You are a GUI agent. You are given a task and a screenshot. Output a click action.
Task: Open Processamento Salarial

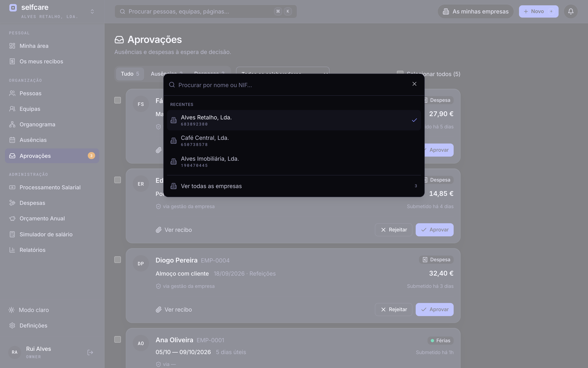(52, 187)
